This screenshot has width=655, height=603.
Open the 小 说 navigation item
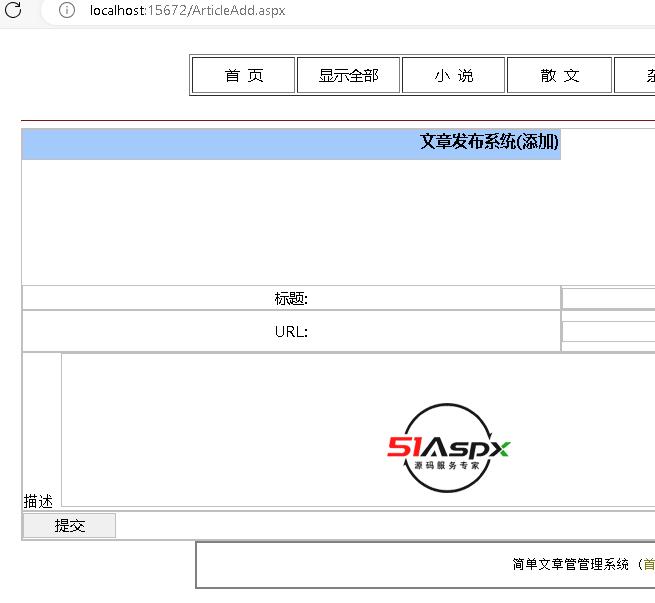pyautogui.click(x=454, y=76)
